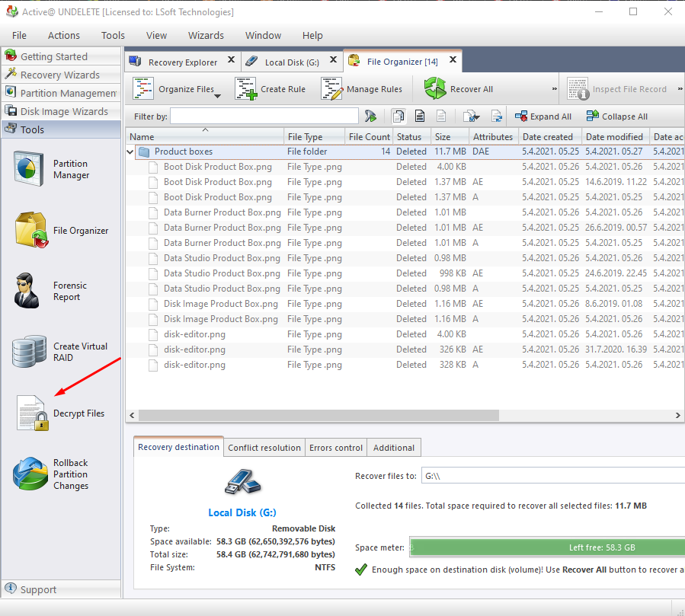685x616 pixels.
Task: Open the Partition Manager tool
Action: pos(30,168)
